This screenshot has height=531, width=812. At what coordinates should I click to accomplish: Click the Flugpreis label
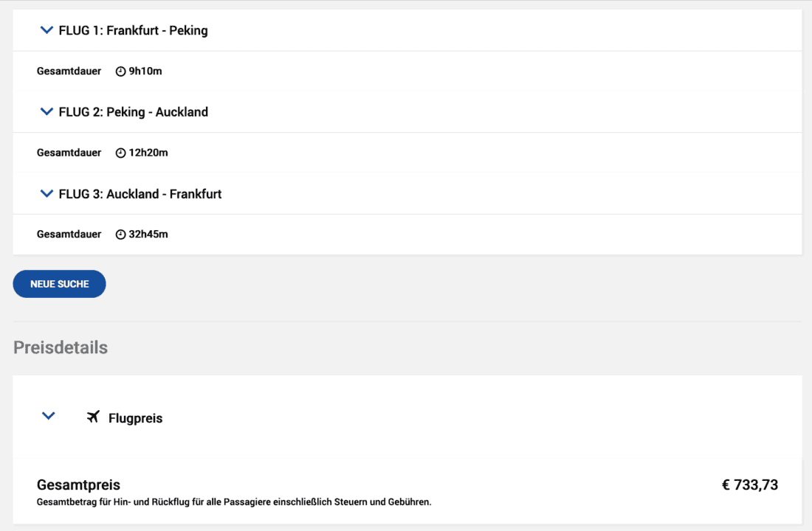[135, 418]
